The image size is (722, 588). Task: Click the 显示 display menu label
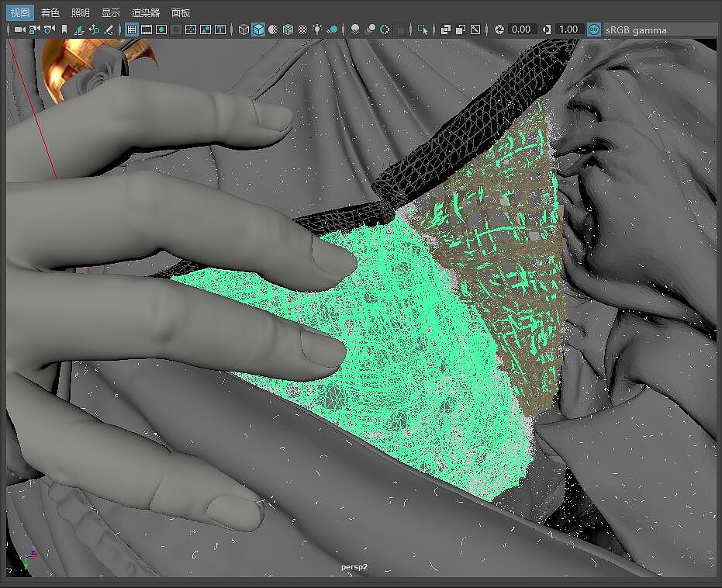tap(112, 12)
